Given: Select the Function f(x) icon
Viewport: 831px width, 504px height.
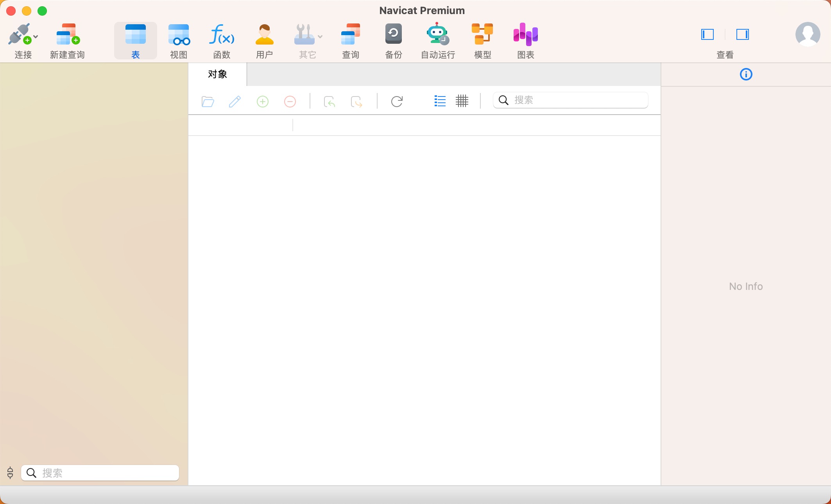Looking at the screenshot, I should click(222, 34).
